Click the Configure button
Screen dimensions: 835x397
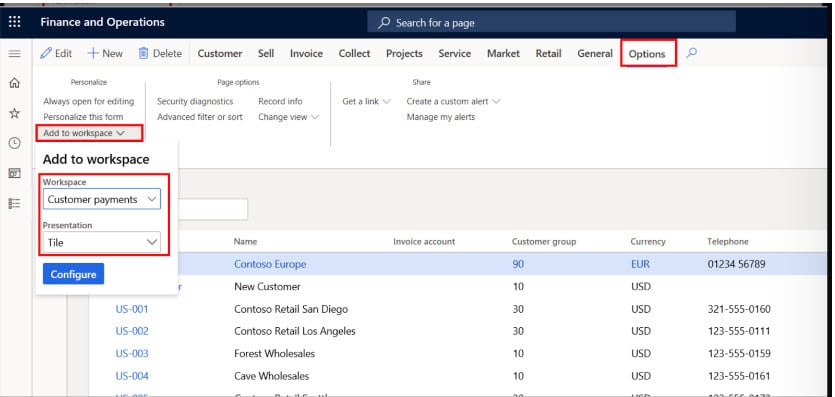coord(73,274)
